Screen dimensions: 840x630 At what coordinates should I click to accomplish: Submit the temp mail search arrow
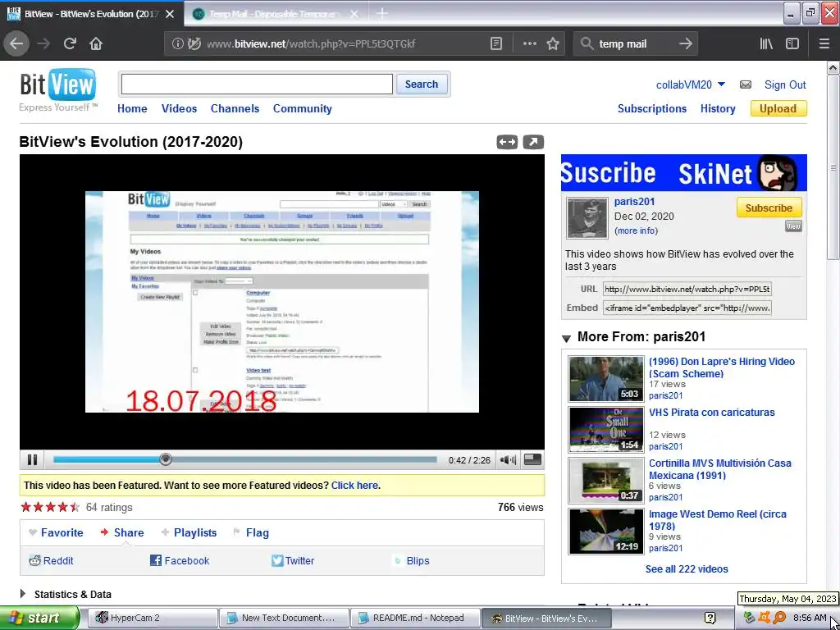(685, 44)
